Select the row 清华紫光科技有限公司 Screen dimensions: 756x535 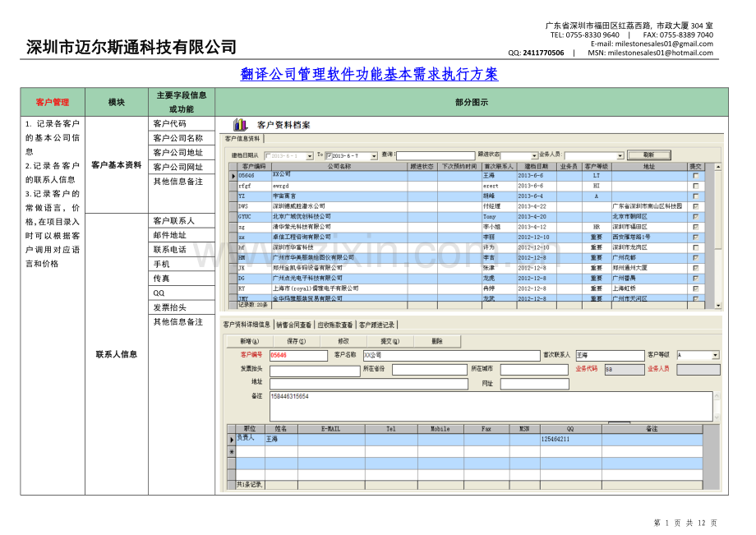(x=467, y=227)
